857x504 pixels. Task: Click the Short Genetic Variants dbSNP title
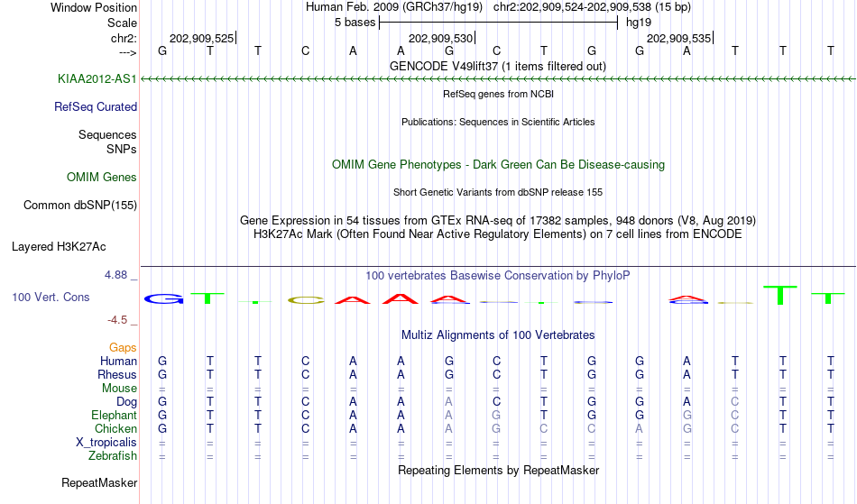498,192
